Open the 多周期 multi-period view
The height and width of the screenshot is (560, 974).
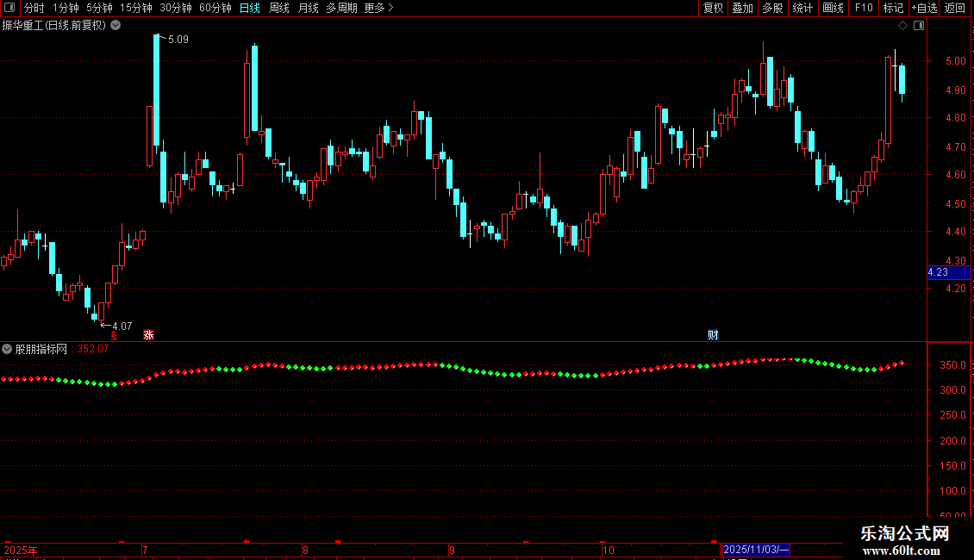pos(341,8)
